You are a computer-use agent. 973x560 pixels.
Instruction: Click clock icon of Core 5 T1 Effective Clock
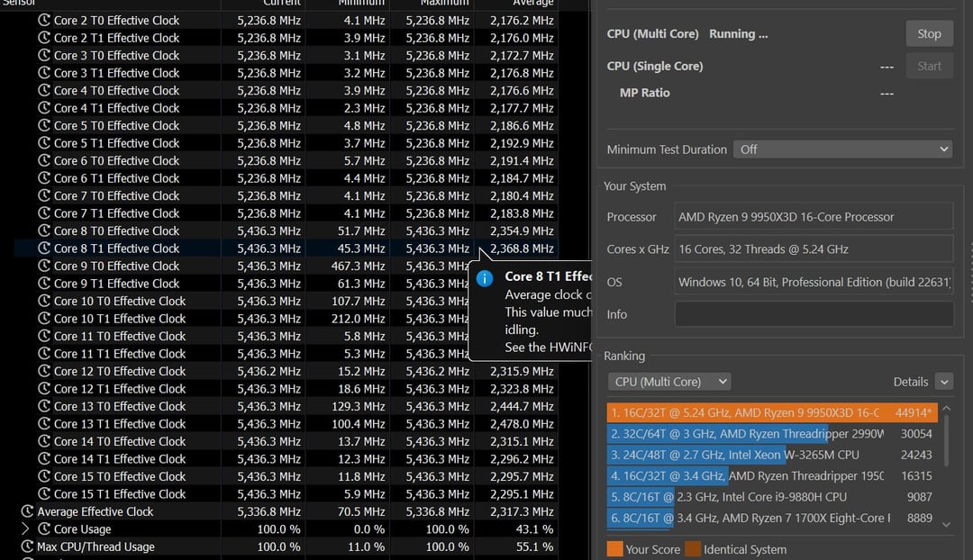[44, 142]
